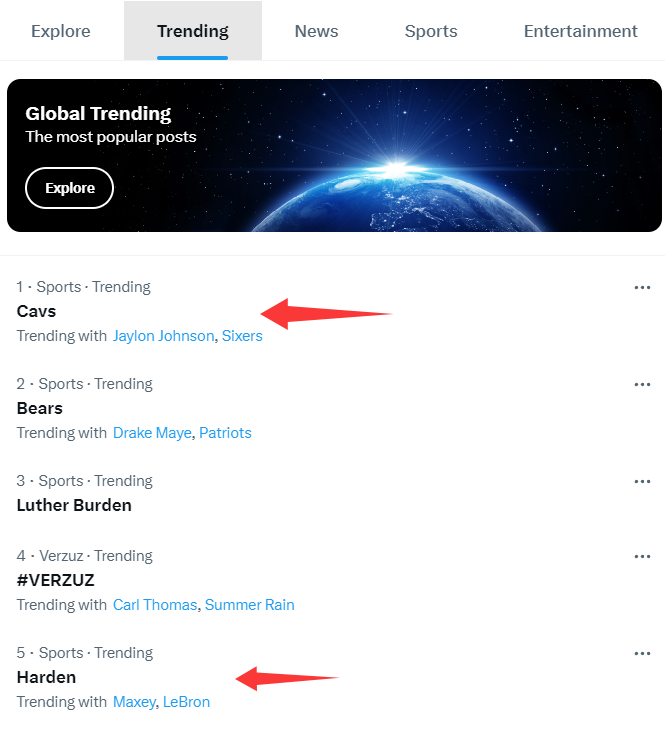
Task: Follow the Drake Maye link
Action: [x=152, y=433]
